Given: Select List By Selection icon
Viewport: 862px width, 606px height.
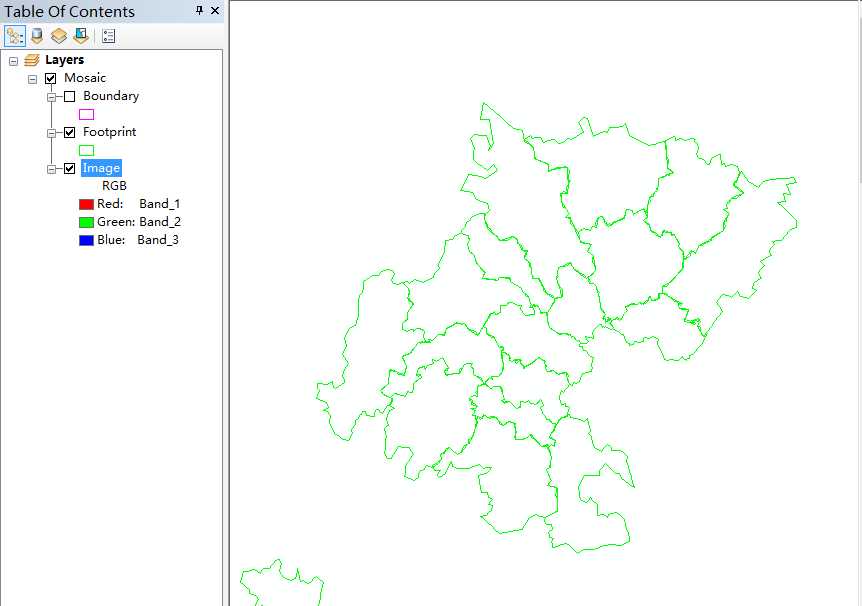Looking at the screenshot, I should (81, 36).
